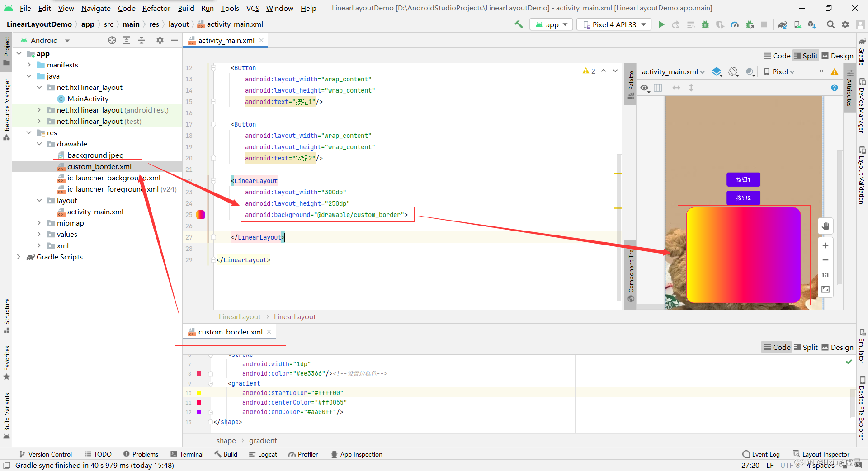This screenshot has width=868, height=471.
Task: Run the app with green play button
Action: 661,24
